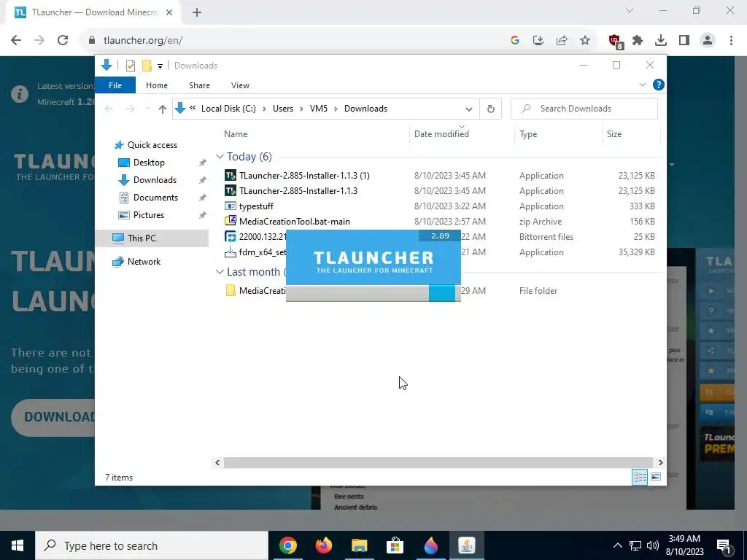This screenshot has width=747, height=560.
Task: Click the Google icon in address bar
Action: click(x=515, y=41)
